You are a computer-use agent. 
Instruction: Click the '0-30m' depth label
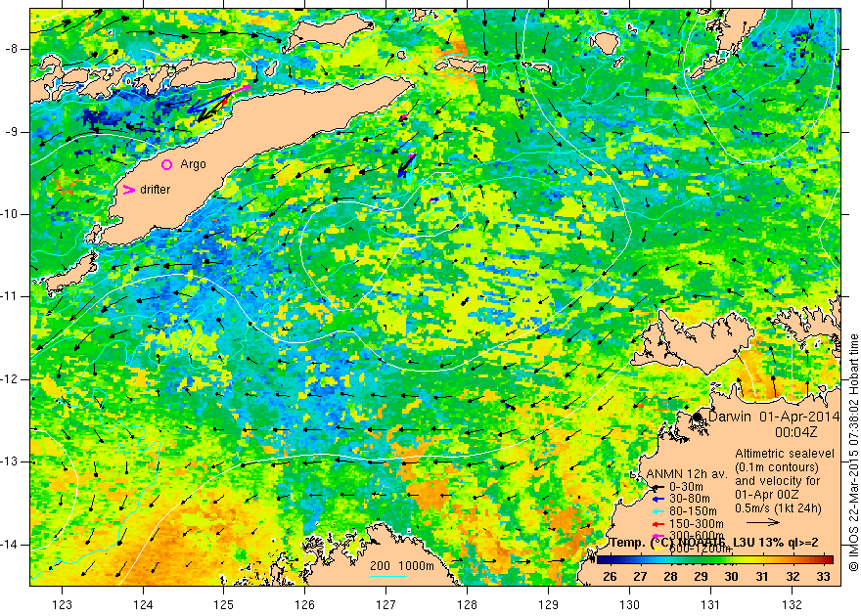pos(686,487)
